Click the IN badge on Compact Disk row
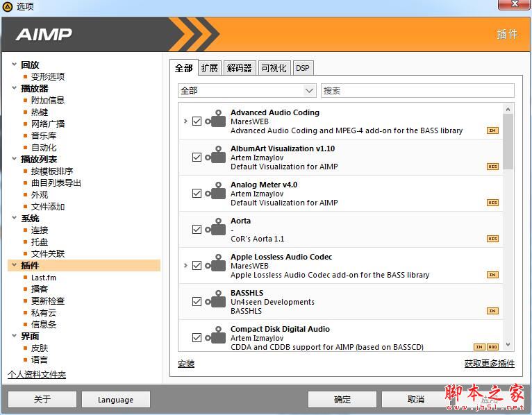This screenshot has width=532, height=415. 479,347
